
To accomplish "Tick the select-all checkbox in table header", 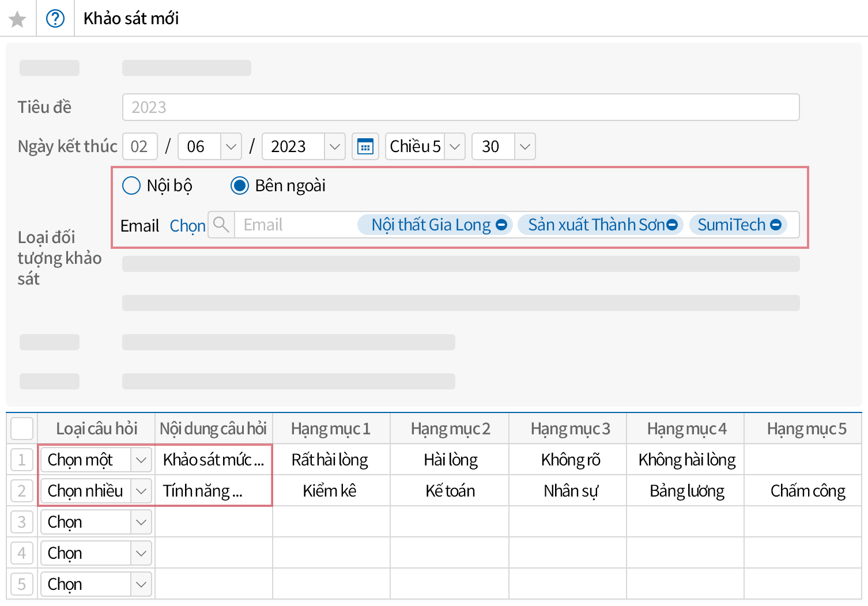I will click(22, 429).
